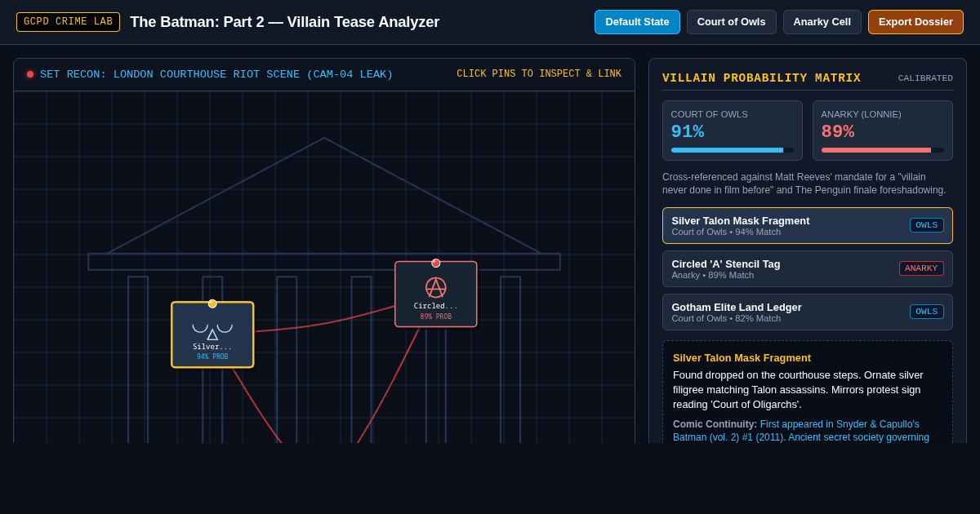Activate the Anarky Cell scenario
This screenshot has height=514, width=980.
[822, 22]
